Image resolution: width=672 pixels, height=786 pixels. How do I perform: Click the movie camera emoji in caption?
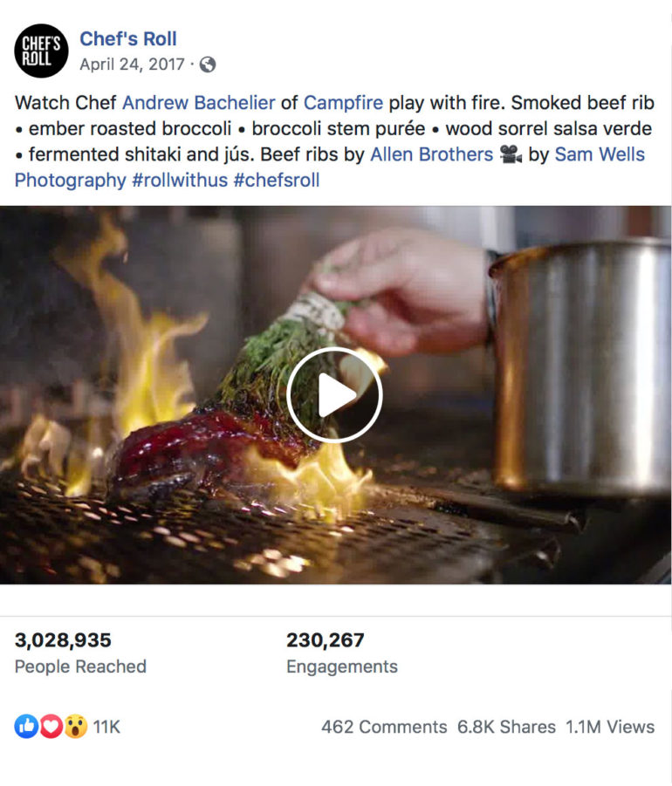click(511, 154)
